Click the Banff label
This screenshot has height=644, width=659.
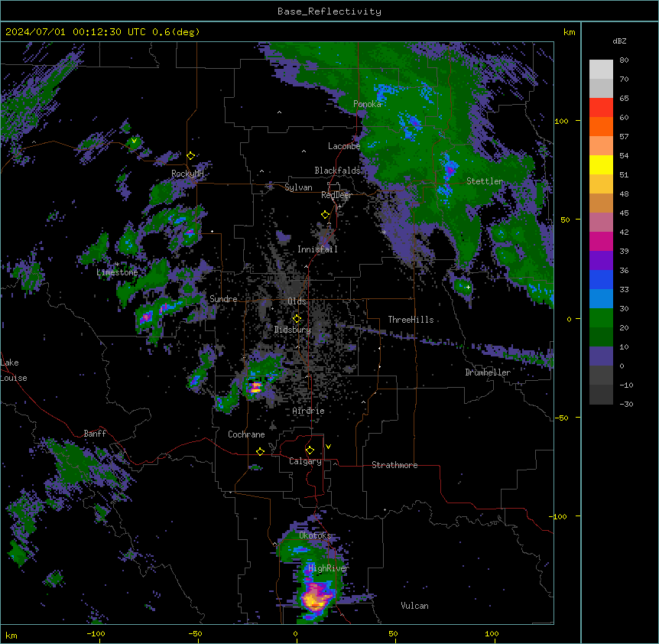[95, 434]
